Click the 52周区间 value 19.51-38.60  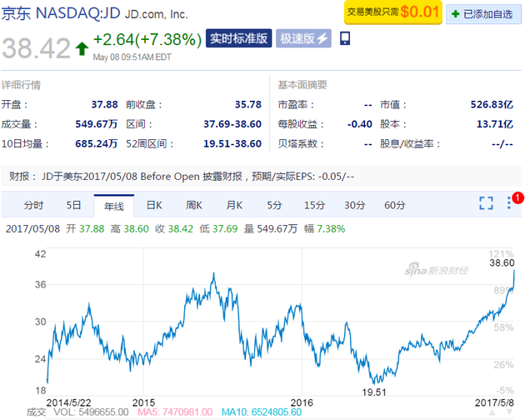click(x=232, y=143)
